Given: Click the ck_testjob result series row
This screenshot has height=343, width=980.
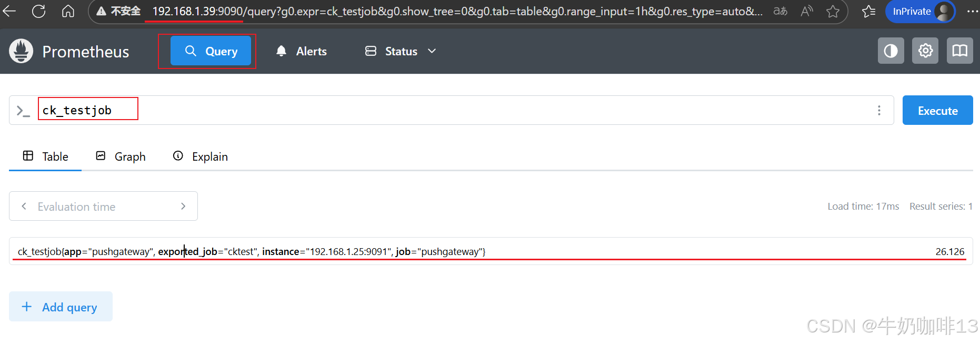Looking at the screenshot, I should 491,251.
